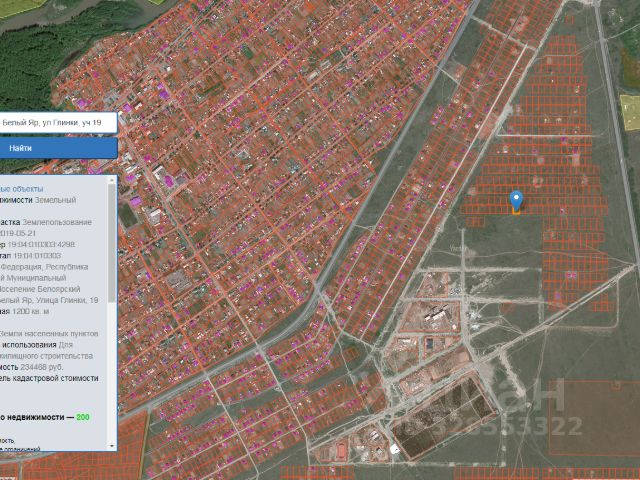Click the 'Землепользование' parcel type text
The height and width of the screenshot is (480, 640).
click(x=57, y=222)
